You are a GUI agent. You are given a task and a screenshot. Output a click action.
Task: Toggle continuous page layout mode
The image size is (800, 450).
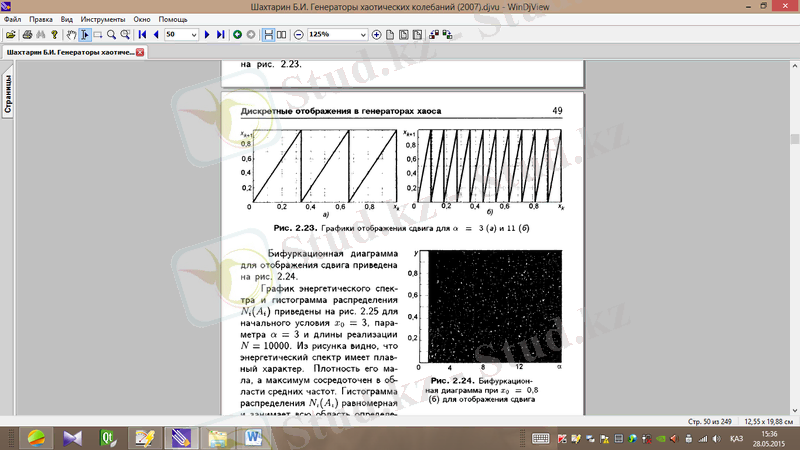click(x=267, y=34)
